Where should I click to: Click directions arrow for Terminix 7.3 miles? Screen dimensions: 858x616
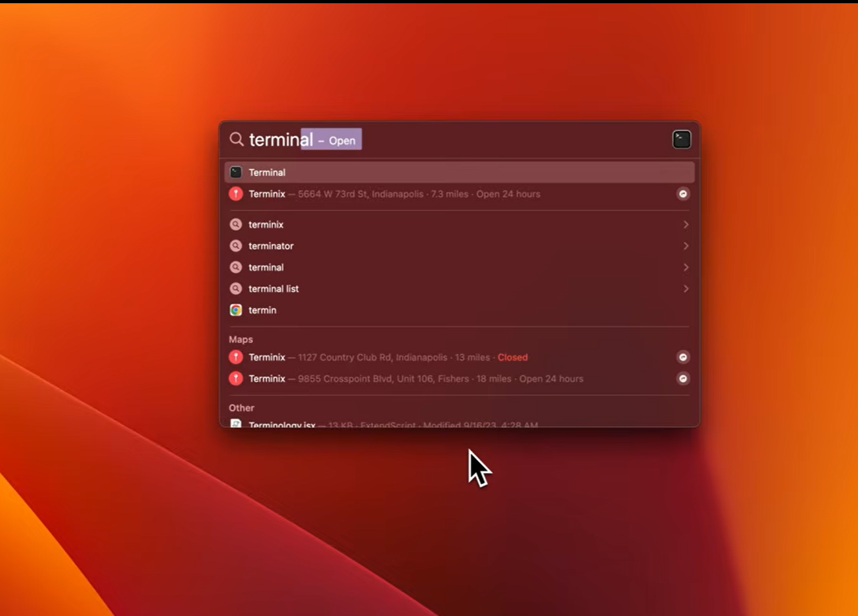(x=683, y=194)
